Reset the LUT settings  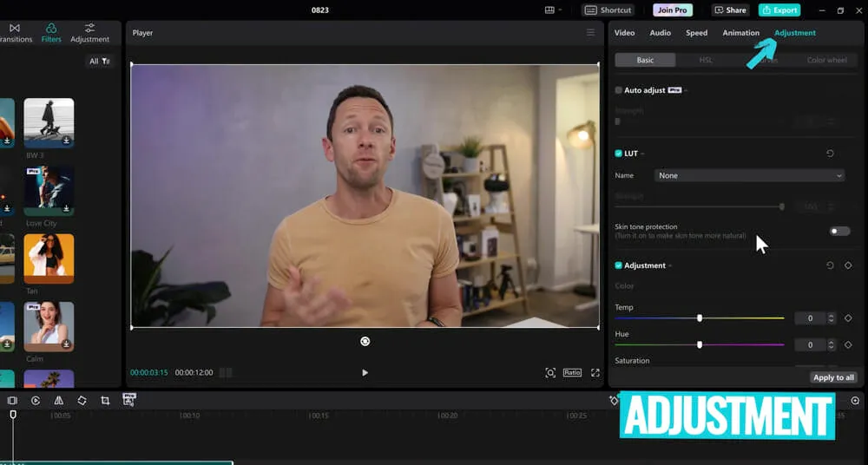(830, 154)
